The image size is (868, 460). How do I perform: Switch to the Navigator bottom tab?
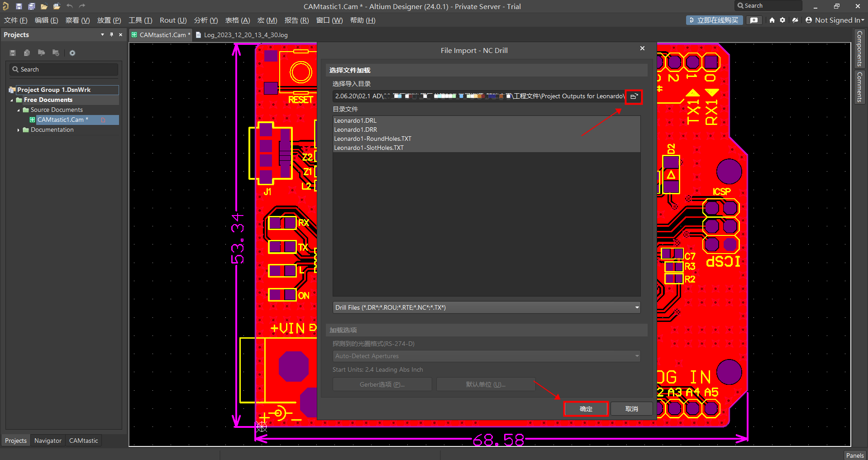point(48,441)
